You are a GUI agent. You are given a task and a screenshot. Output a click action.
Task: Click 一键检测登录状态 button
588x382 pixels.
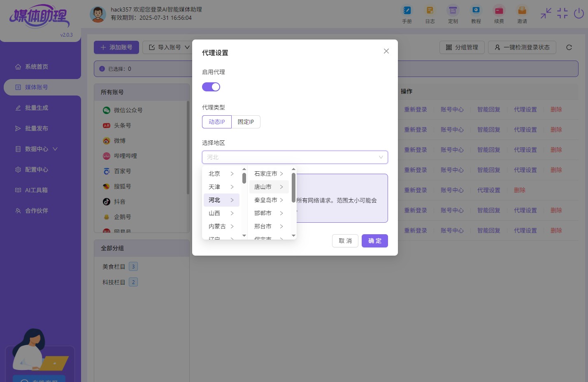coord(522,47)
